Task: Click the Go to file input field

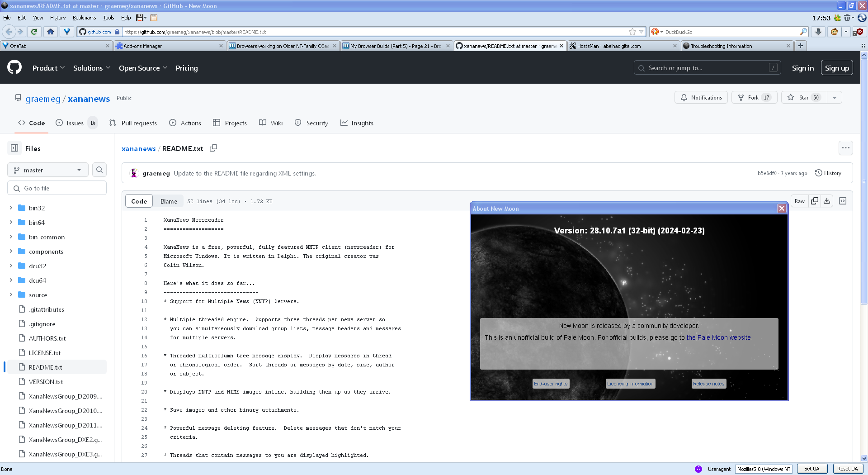Action: pos(57,188)
